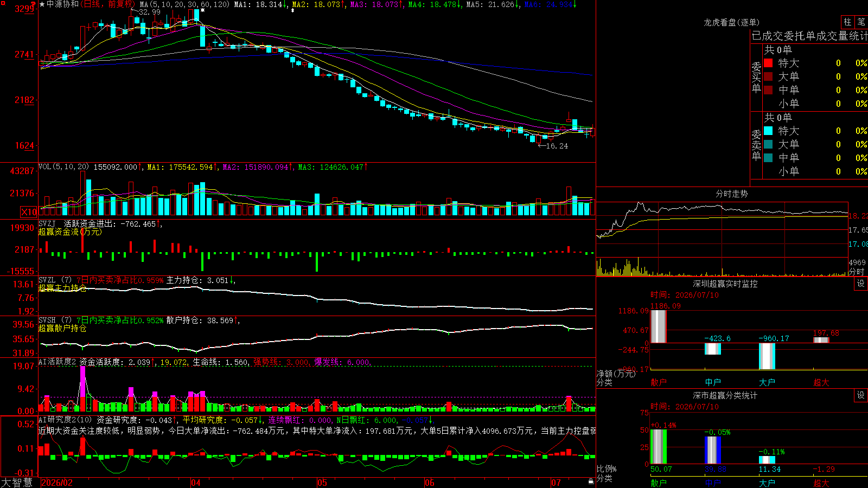Click the X10 volume scale marker

point(29,212)
